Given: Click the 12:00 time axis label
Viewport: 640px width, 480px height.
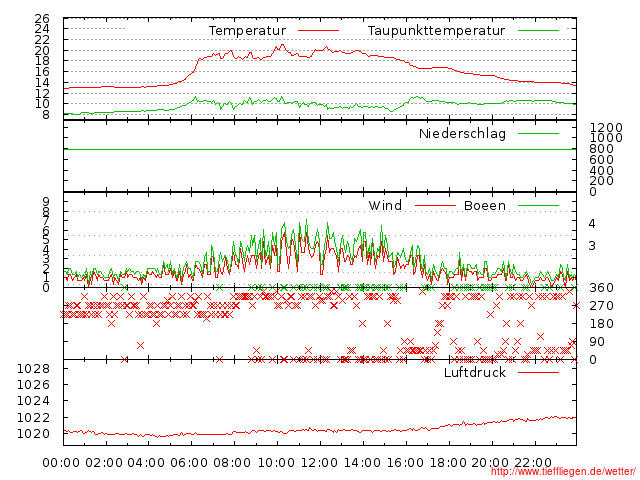Looking at the screenshot, I should (x=319, y=463).
